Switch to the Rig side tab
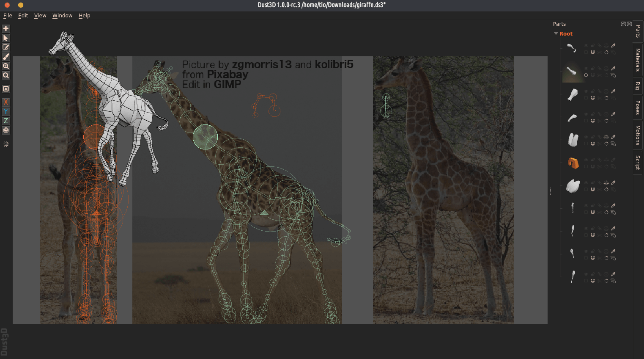644x359 pixels. tap(638, 86)
